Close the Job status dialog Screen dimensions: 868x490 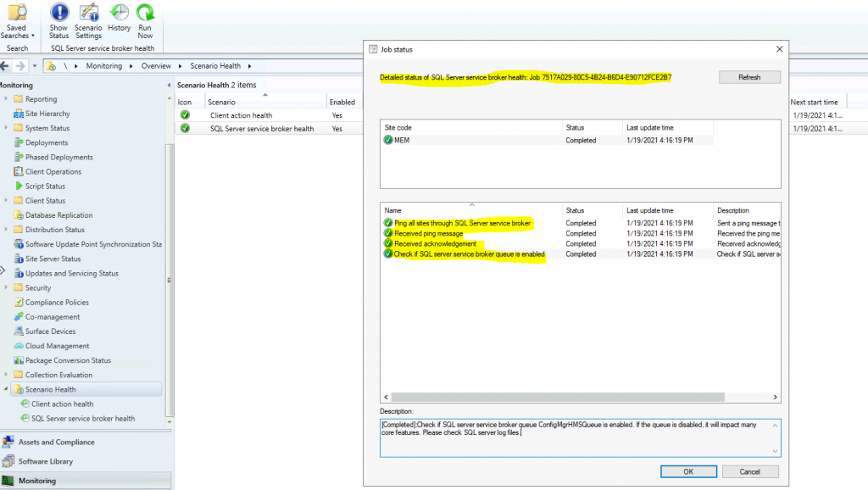[x=780, y=49]
